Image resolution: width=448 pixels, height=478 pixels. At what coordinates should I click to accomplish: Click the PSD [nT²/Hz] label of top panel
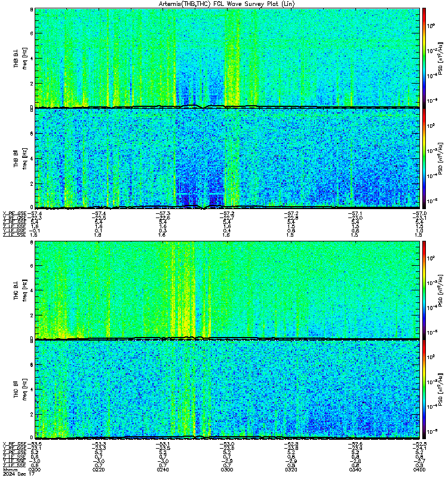[x=440, y=58]
